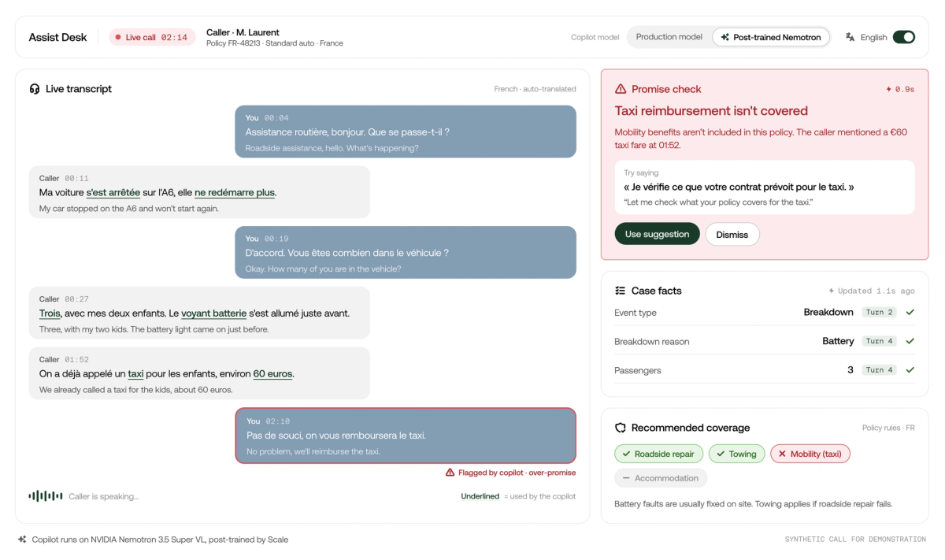Click the Battery faults are usually fixed note
Screen dimensions: 945x560
tap(753, 503)
